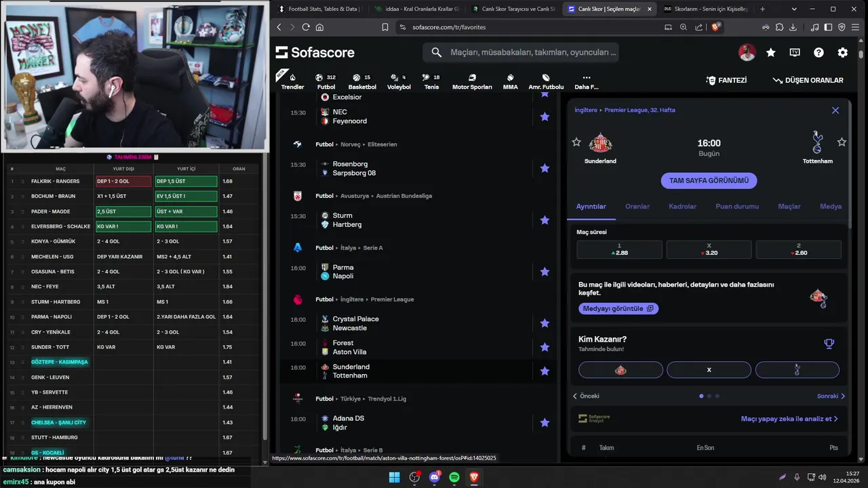Open the Windows Start menu

pos(394,477)
